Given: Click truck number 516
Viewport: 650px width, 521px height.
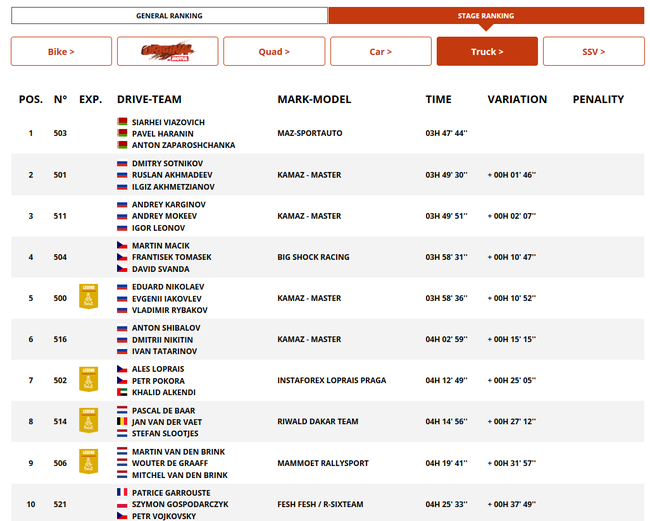Looking at the screenshot, I should (x=60, y=339).
